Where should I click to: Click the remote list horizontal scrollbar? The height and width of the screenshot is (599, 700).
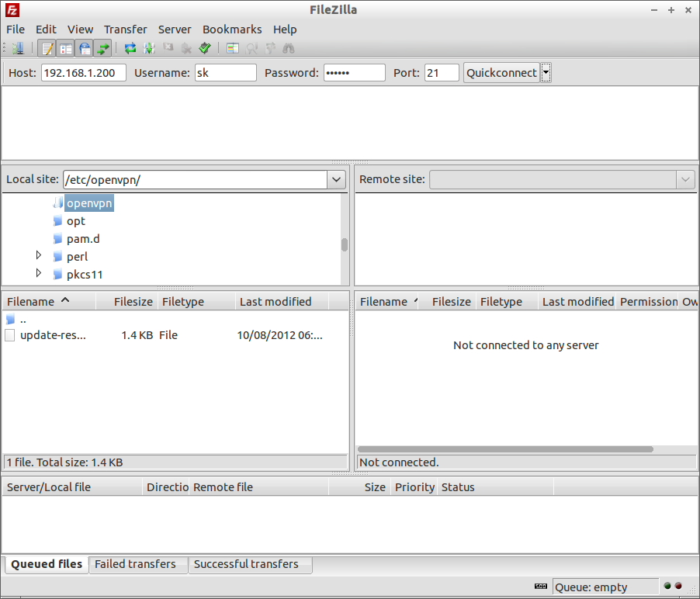505,449
